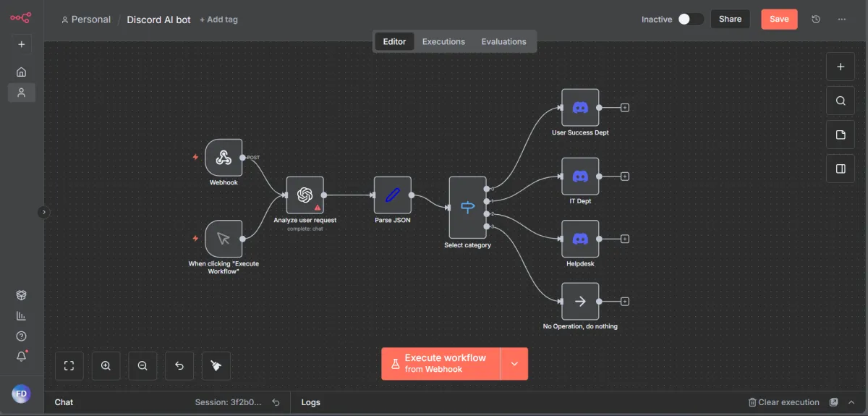Toggle the side panel layout icon
Screen dimensions: 868x416
coord(841,169)
